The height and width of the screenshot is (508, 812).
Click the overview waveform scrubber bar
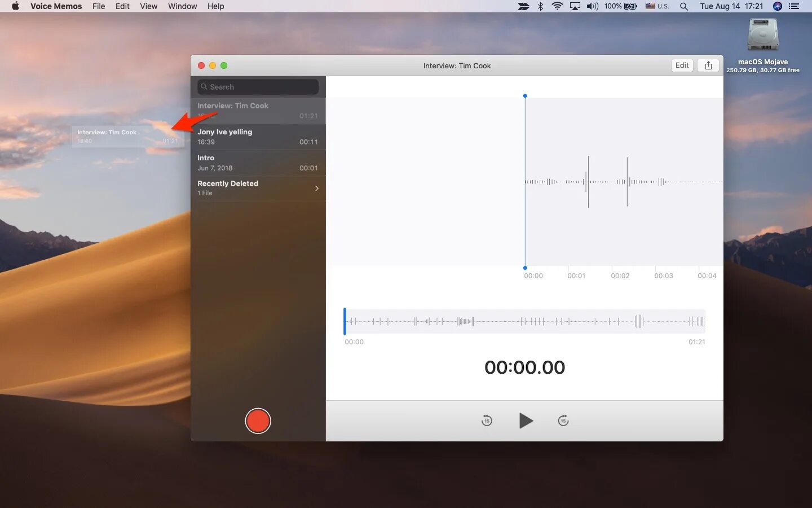tap(525, 321)
